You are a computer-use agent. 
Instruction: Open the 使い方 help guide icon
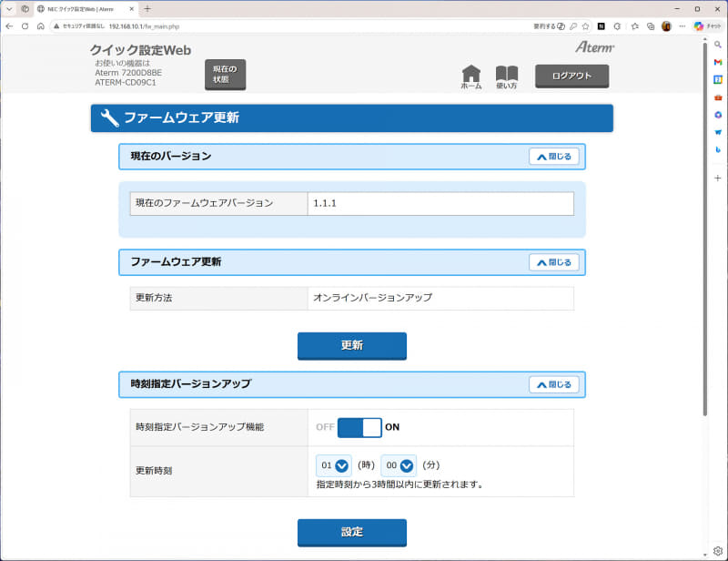click(507, 75)
